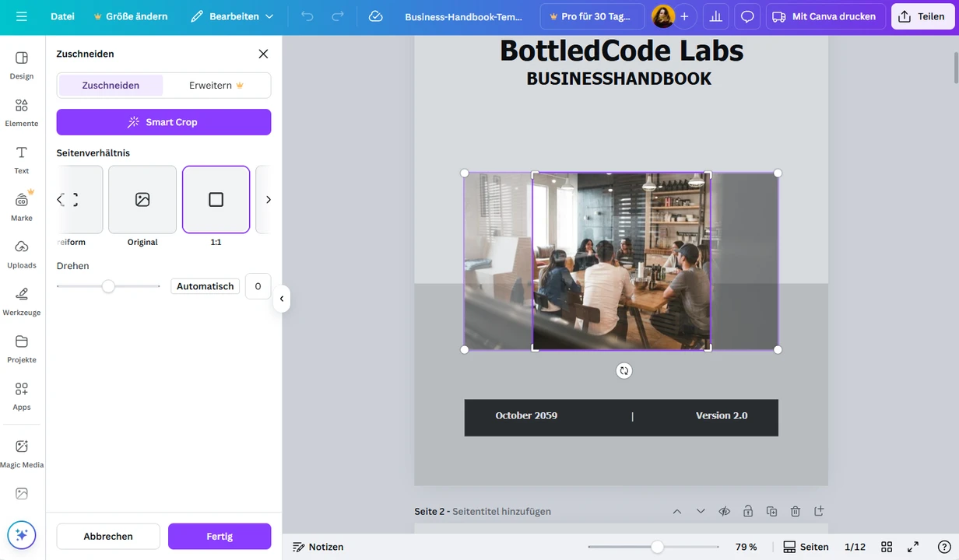Move Seite 2 down with the chevron

(x=701, y=511)
